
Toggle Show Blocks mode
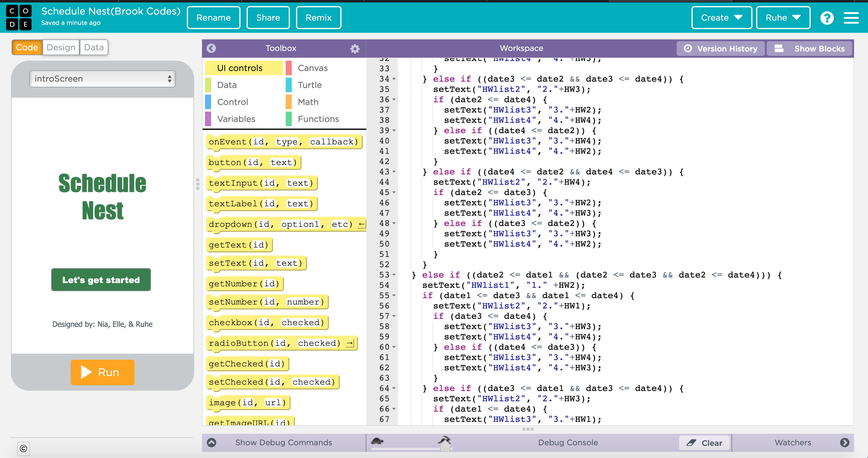(x=809, y=49)
